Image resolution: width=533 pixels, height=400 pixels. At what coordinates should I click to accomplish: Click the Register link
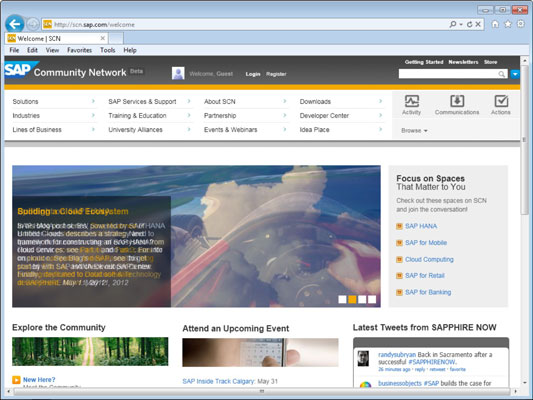pos(276,74)
